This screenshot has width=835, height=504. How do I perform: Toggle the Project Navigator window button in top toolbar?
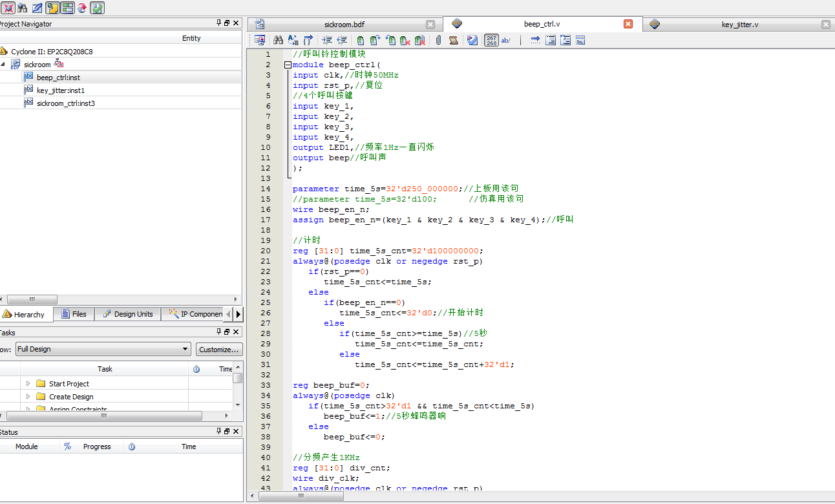pos(52,8)
